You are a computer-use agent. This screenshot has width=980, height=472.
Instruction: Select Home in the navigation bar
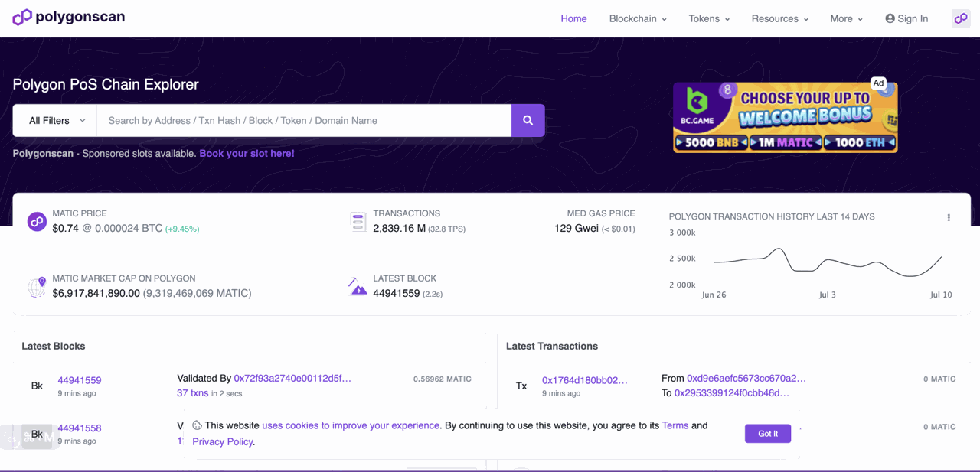(573, 18)
